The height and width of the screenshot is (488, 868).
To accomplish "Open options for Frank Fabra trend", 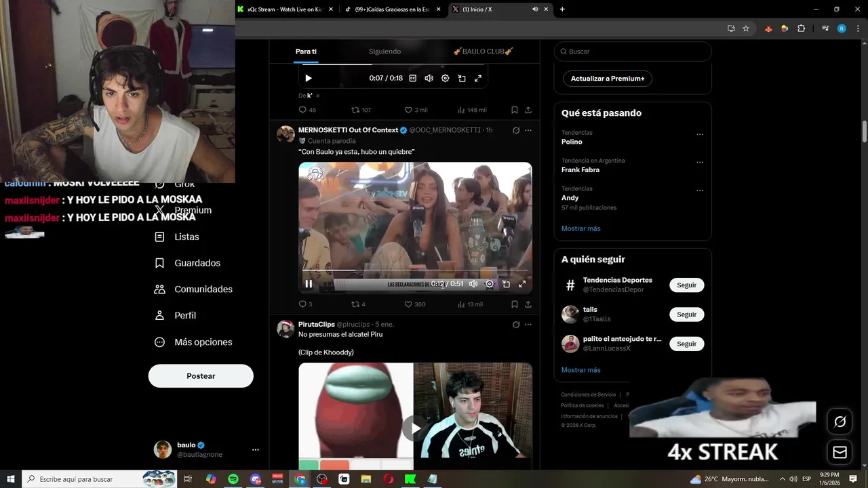I will point(700,163).
